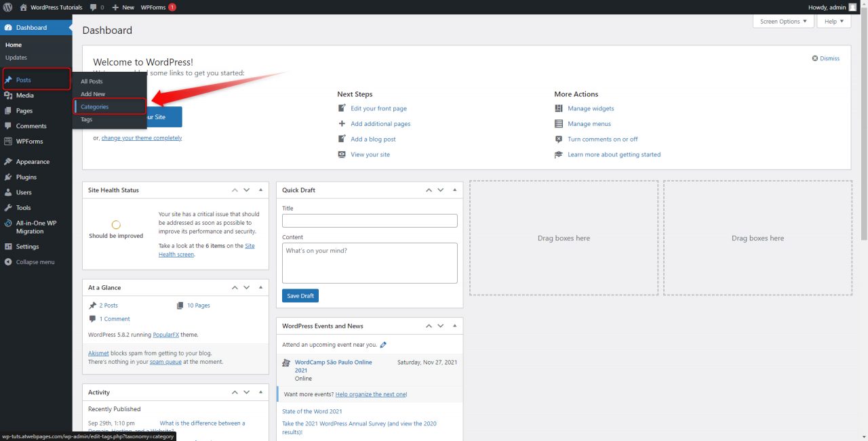Dismiss the Welcome to WordPress panel

point(825,58)
